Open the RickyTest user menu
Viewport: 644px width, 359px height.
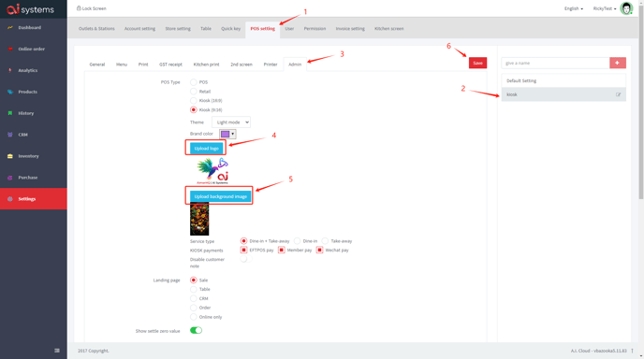605,8
